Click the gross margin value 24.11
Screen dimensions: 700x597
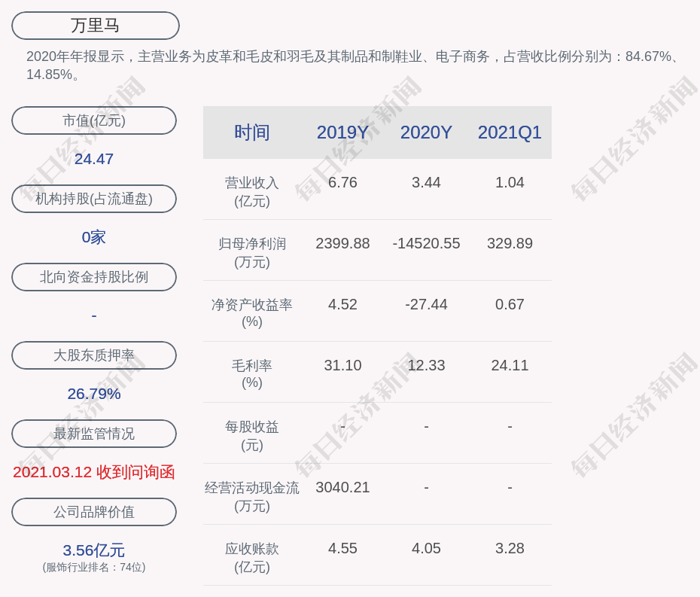(x=510, y=365)
